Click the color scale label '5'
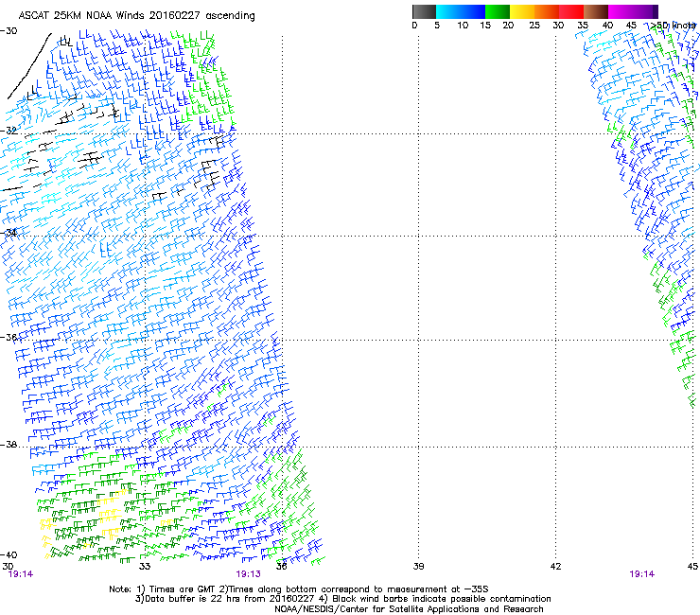Image resolution: width=700 pixels, height=615 pixels. [x=437, y=26]
